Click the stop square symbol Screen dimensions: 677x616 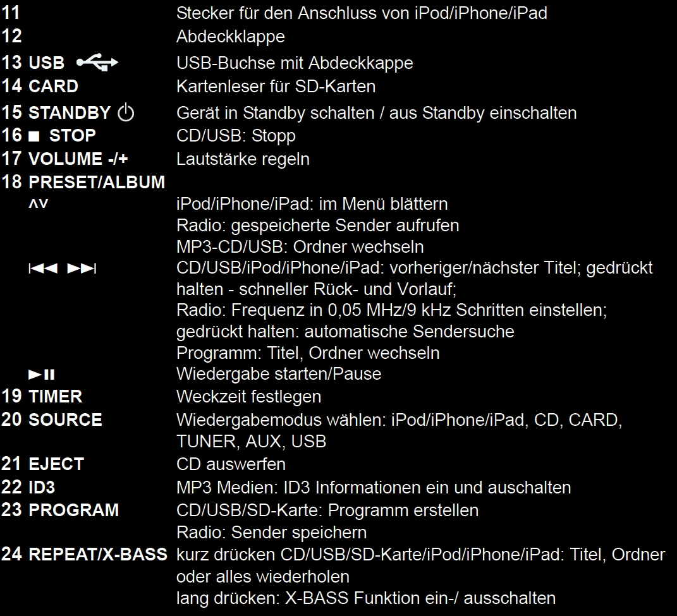(x=34, y=136)
